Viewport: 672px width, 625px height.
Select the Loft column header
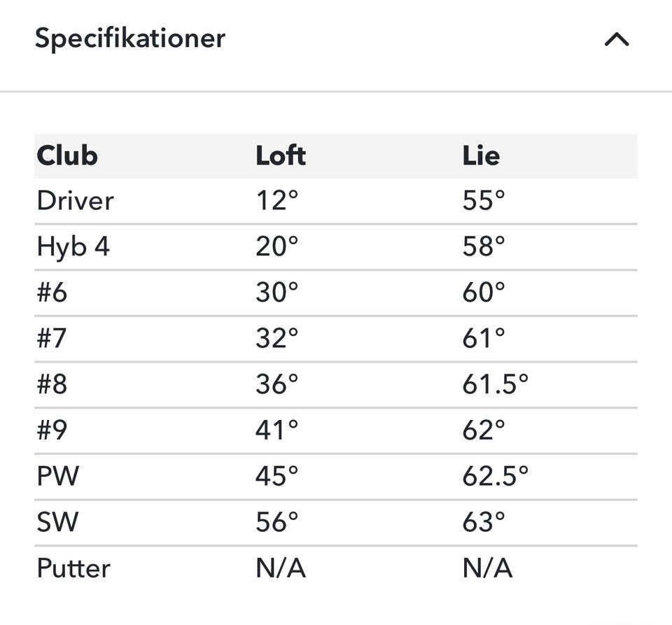click(x=281, y=155)
